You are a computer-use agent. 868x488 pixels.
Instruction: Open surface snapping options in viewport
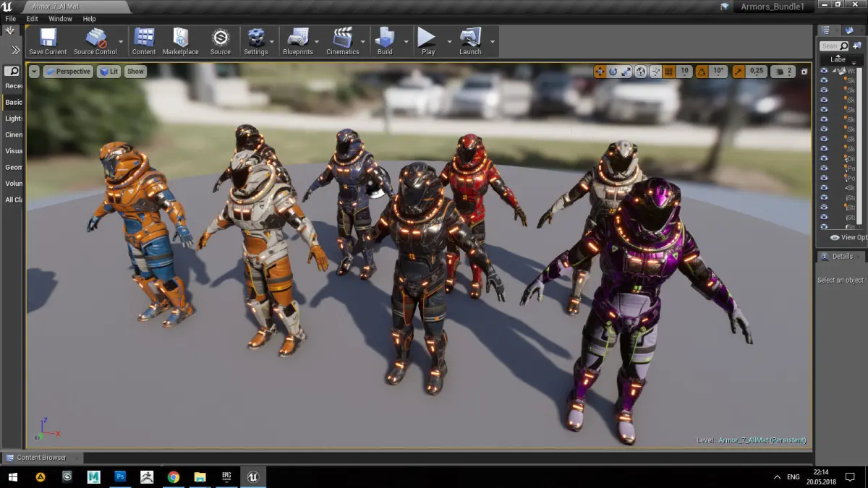pos(655,72)
